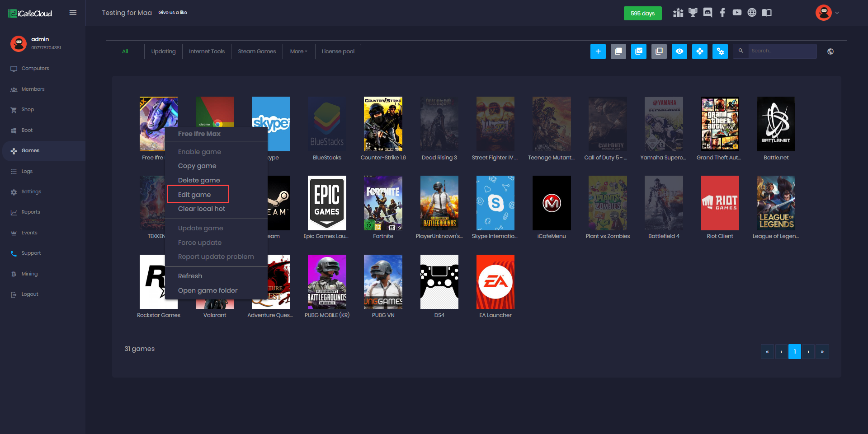868x434 pixels.
Task: Open Members in the sidebar
Action: (33, 89)
